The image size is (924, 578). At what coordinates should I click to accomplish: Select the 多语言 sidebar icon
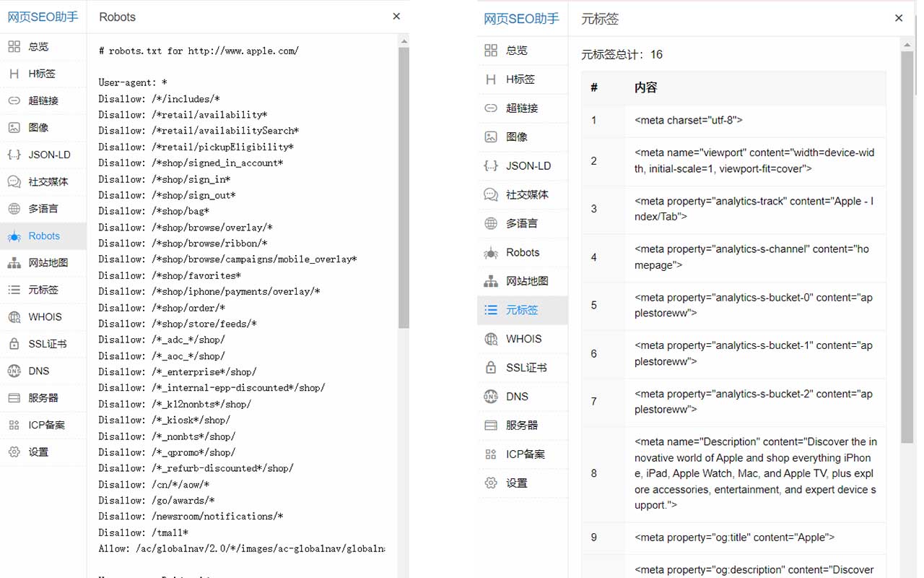point(43,209)
